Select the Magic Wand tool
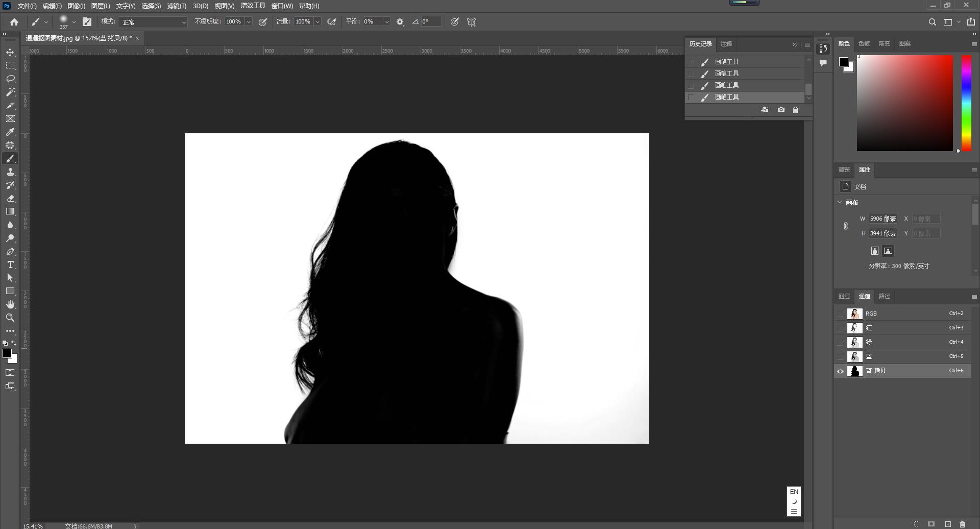 [10, 92]
